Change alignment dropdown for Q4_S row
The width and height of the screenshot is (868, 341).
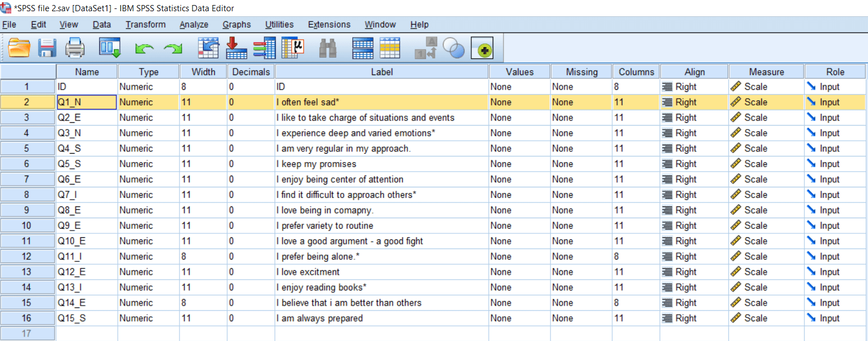[694, 148]
